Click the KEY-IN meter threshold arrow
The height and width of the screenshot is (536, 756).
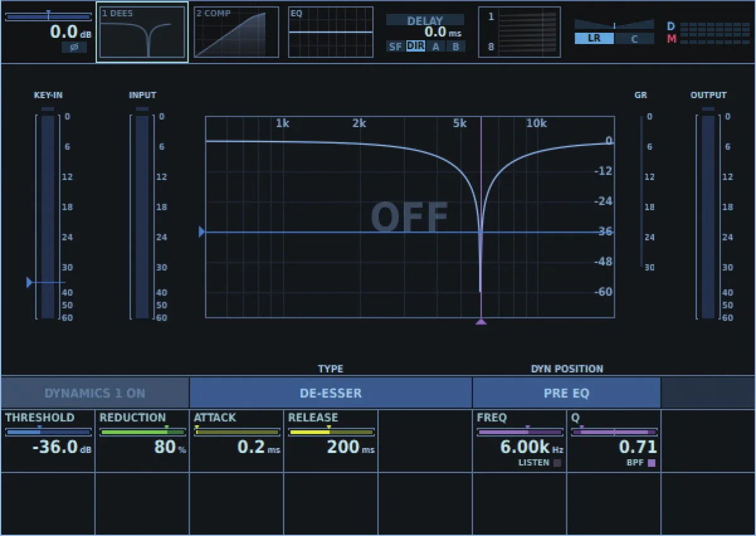30,283
